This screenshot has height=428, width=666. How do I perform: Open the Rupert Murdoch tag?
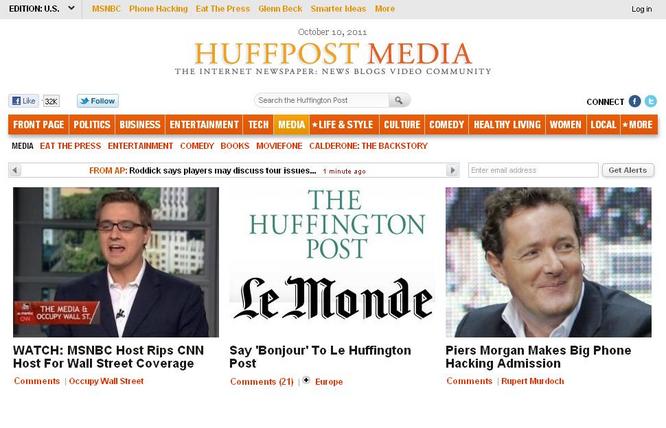(533, 381)
